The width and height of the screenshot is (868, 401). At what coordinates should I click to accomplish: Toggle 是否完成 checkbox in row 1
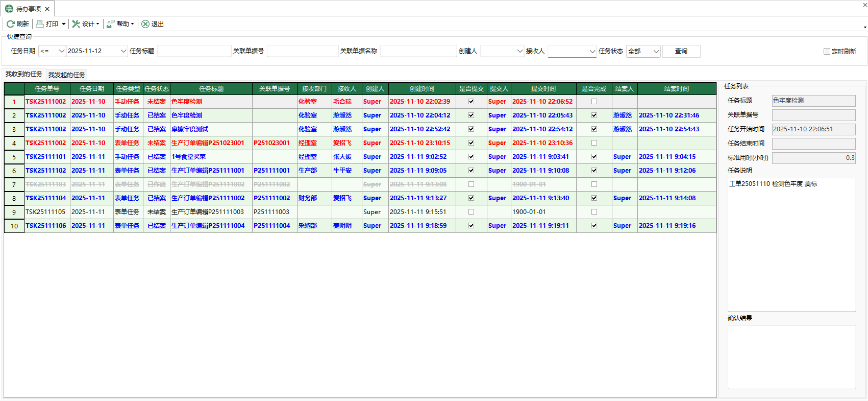click(594, 102)
